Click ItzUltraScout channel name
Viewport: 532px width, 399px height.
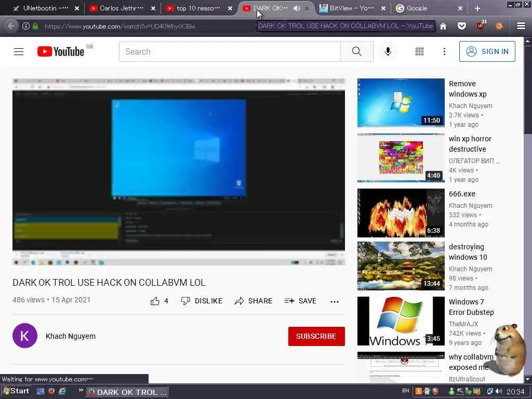[467, 379]
